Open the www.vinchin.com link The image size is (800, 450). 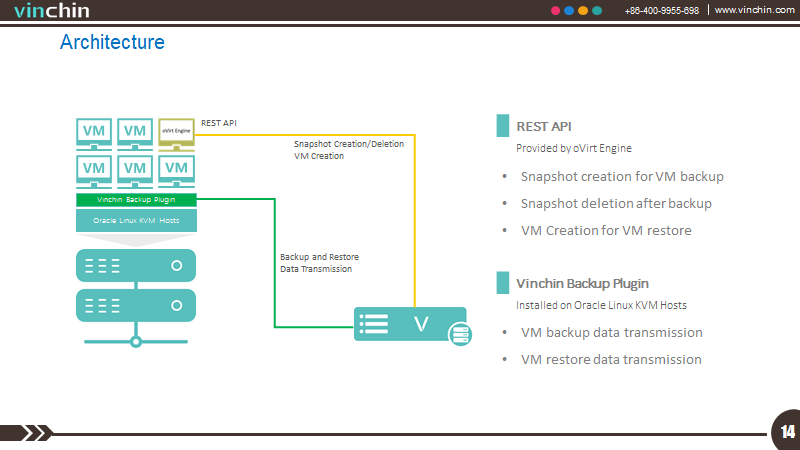click(x=754, y=10)
